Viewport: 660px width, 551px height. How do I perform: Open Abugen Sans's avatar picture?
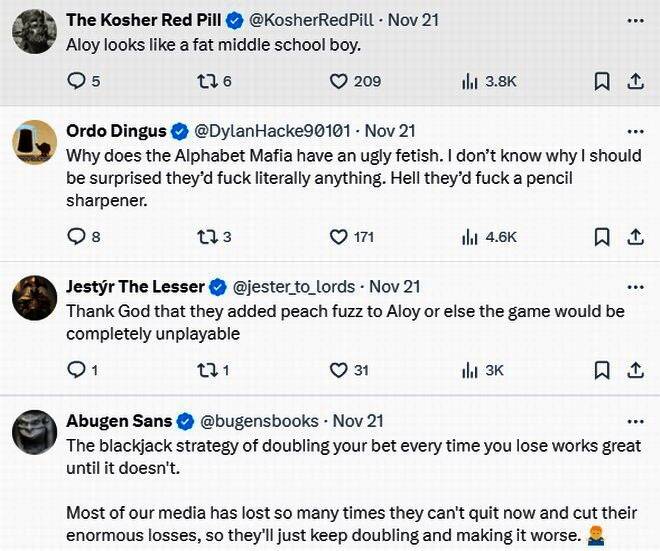[33, 432]
